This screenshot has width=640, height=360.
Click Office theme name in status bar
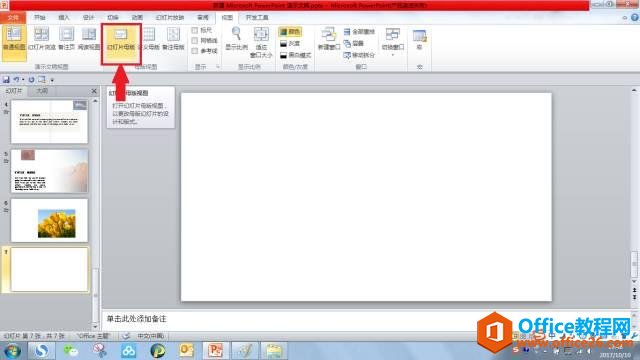point(93,336)
